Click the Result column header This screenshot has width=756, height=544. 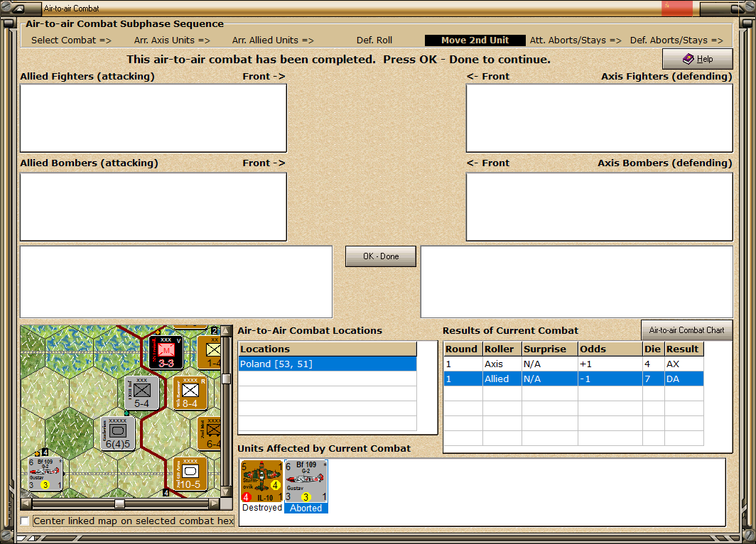[x=684, y=349]
